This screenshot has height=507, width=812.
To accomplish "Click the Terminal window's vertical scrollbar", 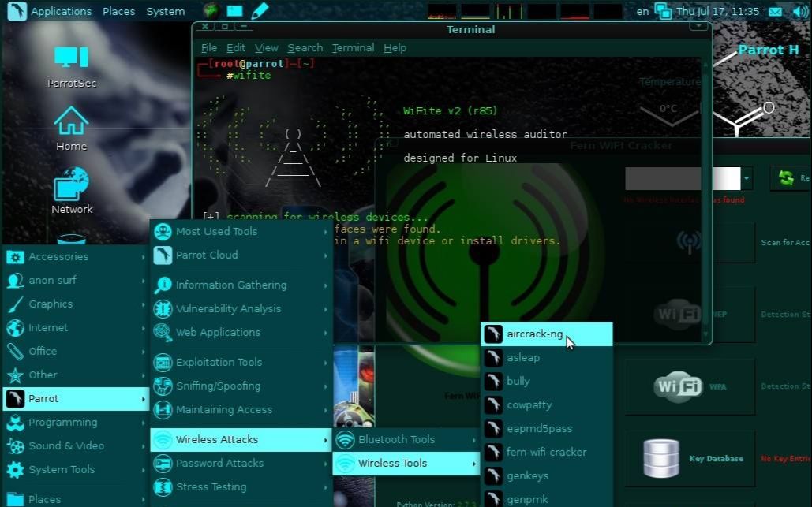I will pos(705,199).
